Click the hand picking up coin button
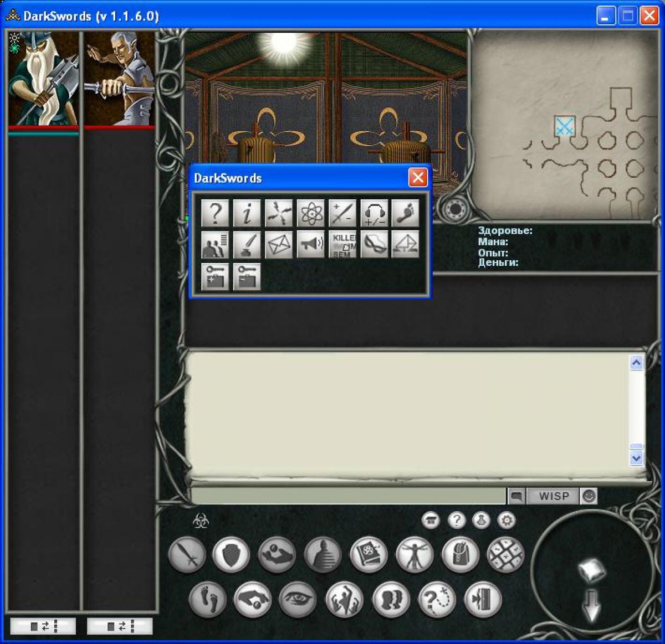This screenshot has height=644, width=665. click(x=252, y=599)
